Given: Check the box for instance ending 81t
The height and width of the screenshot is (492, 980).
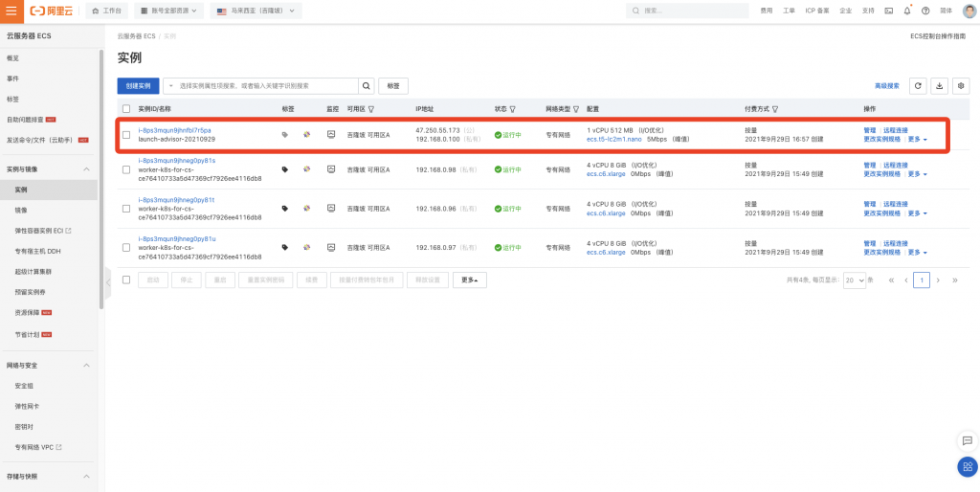Looking at the screenshot, I should 126,208.
